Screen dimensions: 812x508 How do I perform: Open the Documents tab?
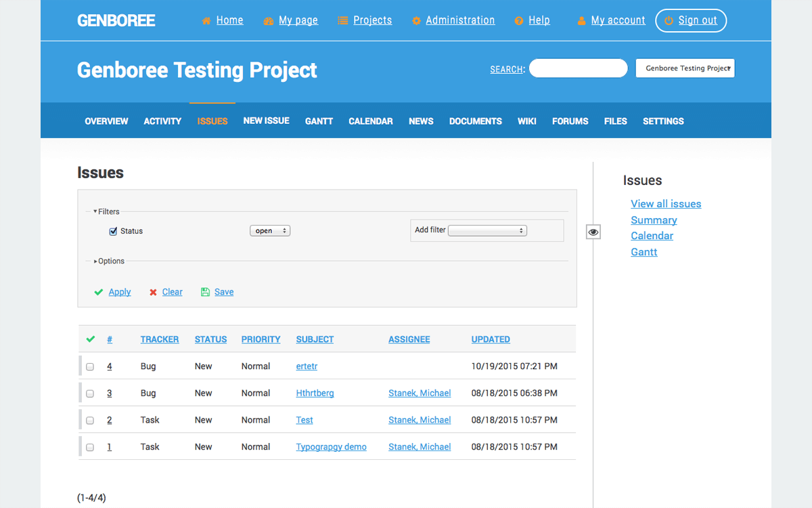(x=476, y=121)
